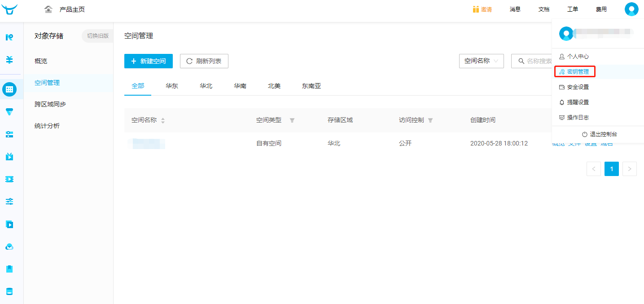The image size is (644, 304).
Task: Open the database cylinder icon in sidebar
Action: pyautogui.click(x=9, y=291)
